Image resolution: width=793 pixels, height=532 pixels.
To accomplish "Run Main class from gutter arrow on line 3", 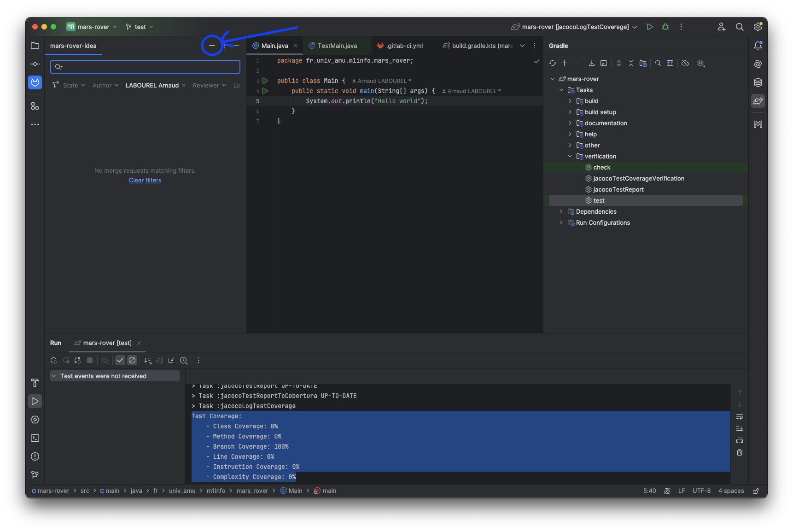I will pyautogui.click(x=265, y=81).
